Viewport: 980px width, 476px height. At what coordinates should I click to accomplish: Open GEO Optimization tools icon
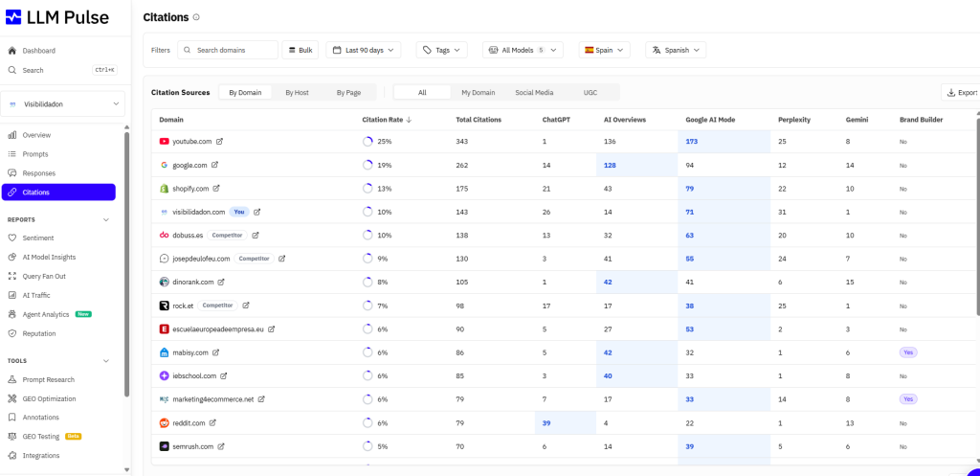point(11,398)
